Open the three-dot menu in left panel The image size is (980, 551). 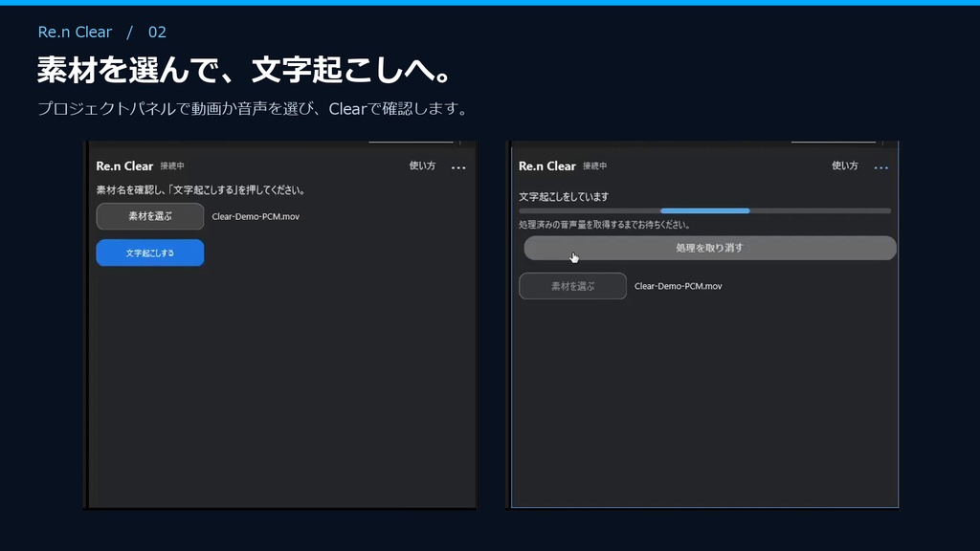click(x=458, y=167)
